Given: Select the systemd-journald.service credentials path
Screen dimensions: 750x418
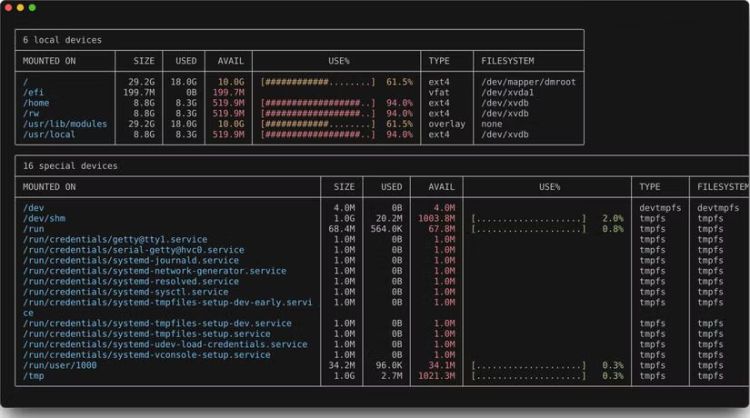Looking at the screenshot, I should 131,260.
